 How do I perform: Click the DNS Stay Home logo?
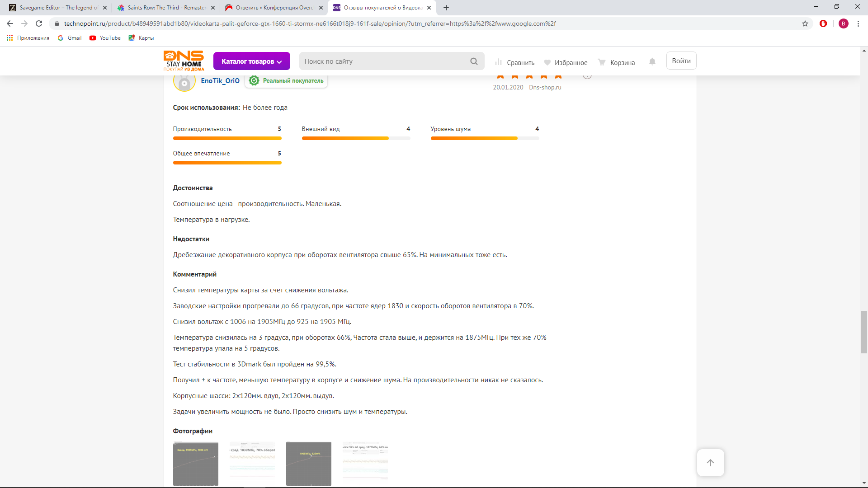click(x=184, y=61)
